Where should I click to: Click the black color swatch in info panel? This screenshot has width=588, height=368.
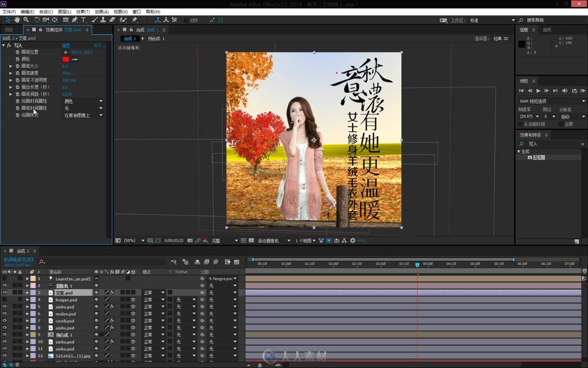(x=521, y=44)
